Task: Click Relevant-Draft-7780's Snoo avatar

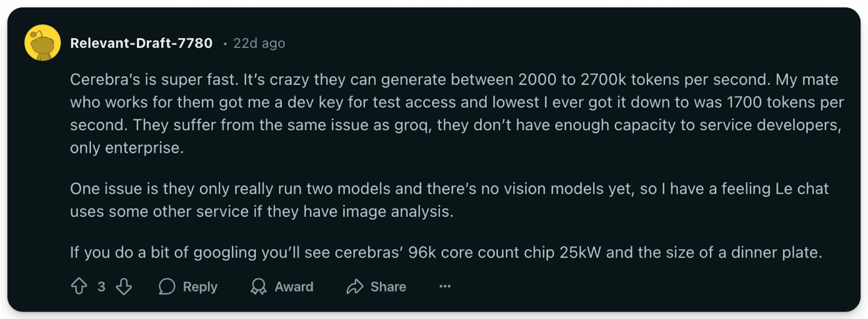Action: 42,43
